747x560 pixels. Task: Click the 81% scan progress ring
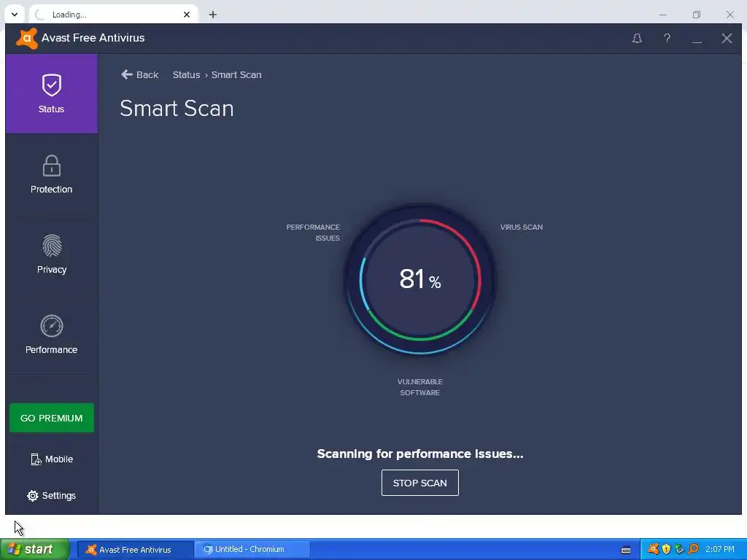tap(419, 279)
